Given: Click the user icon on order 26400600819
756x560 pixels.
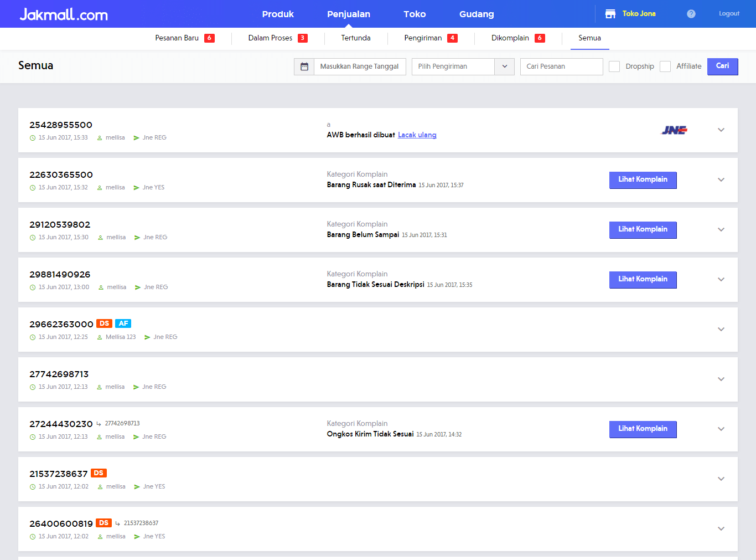Looking at the screenshot, I should [100, 537].
